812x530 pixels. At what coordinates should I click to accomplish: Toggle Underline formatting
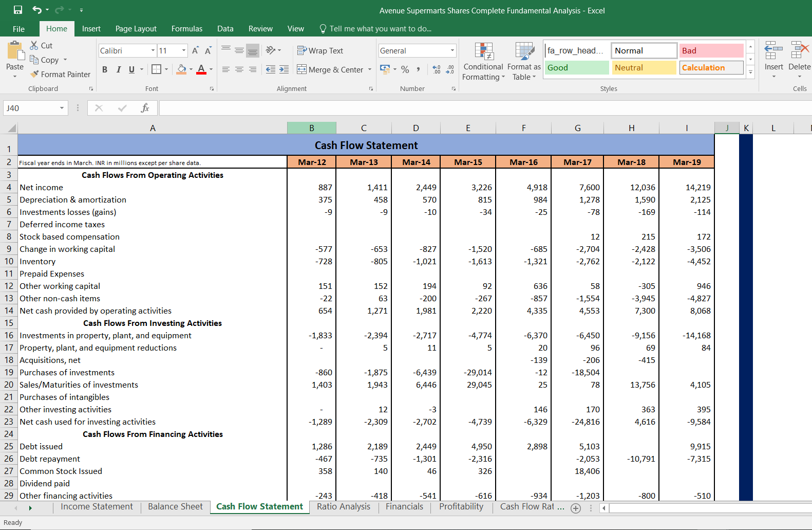click(x=132, y=69)
